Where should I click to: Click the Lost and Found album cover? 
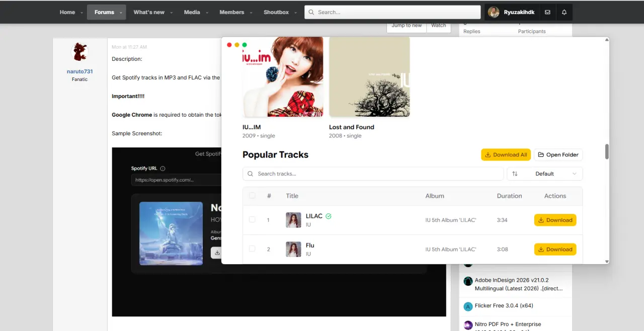[369, 76]
